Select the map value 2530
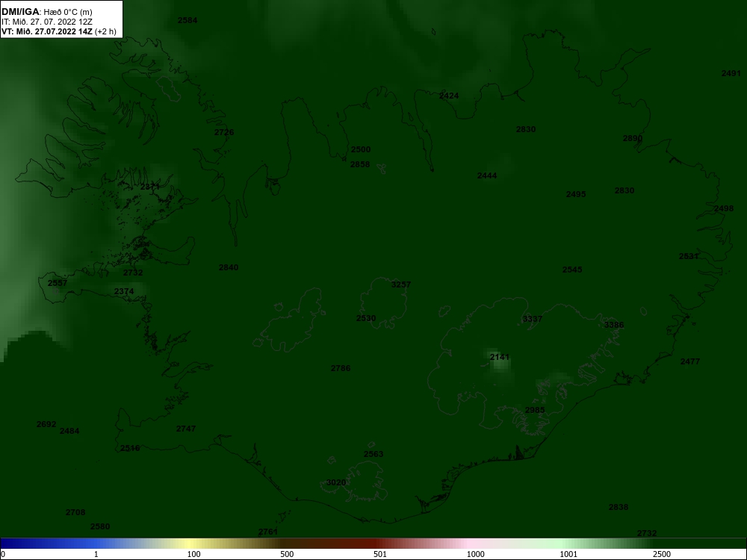 [x=366, y=318]
